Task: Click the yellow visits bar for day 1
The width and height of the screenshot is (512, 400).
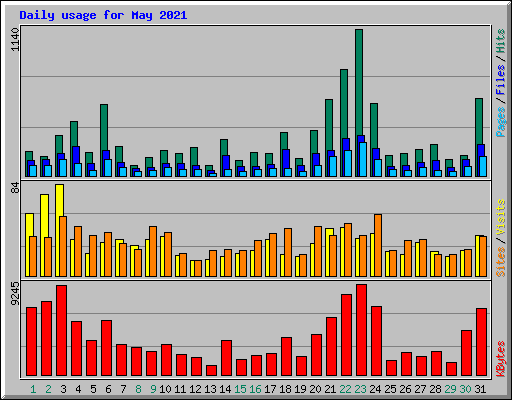Action: pos(29,224)
